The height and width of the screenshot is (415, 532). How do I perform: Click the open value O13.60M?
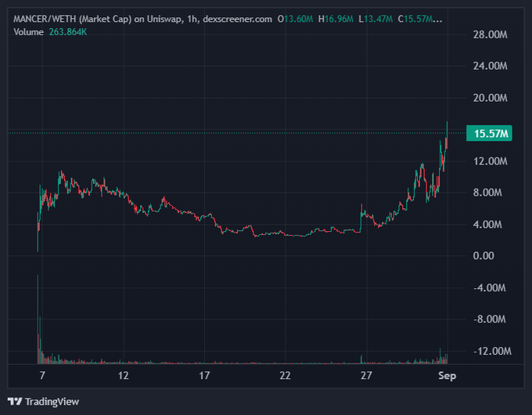(295, 19)
